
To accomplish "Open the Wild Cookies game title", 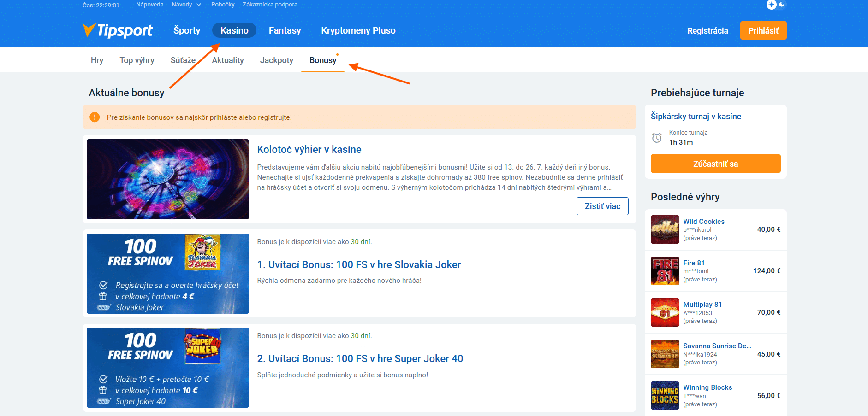I will [x=704, y=222].
